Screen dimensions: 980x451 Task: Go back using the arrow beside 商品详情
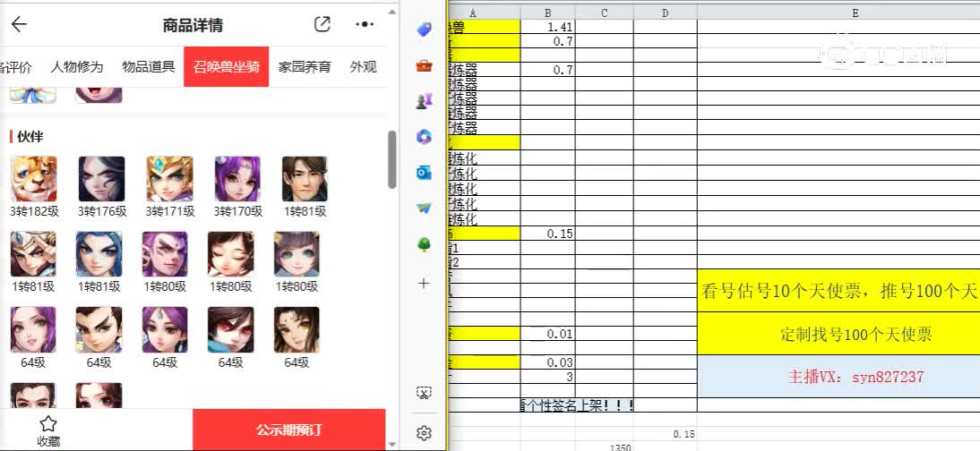[x=19, y=24]
